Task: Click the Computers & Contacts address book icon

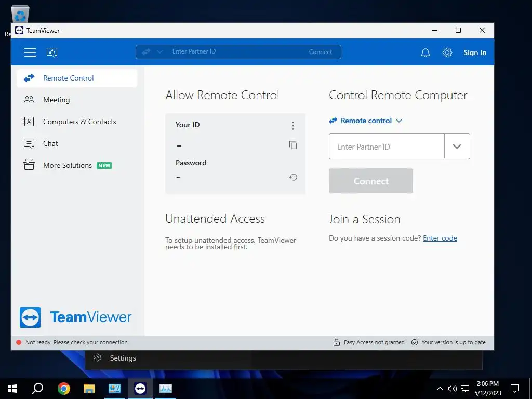Action: pyautogui.click(x=29, y=122)
